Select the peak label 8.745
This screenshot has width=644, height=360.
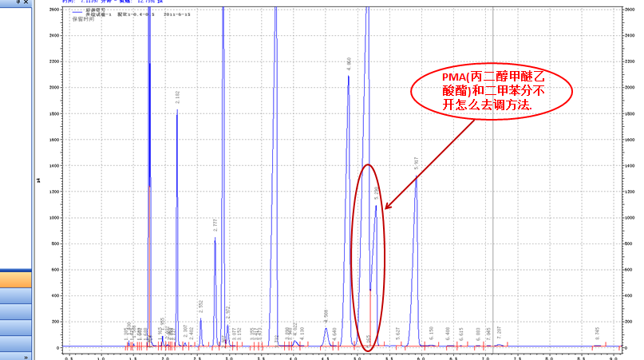[597, 334]
